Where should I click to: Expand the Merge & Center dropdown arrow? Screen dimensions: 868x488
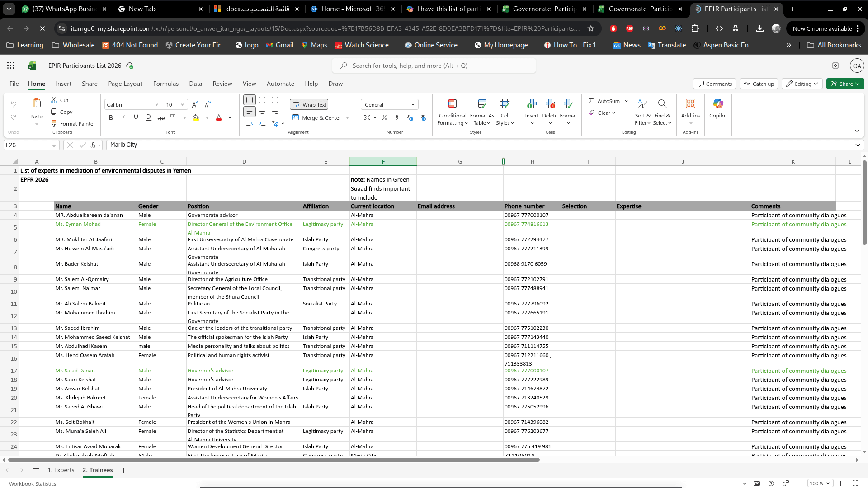pyautogui.click(x=347, y=118)
